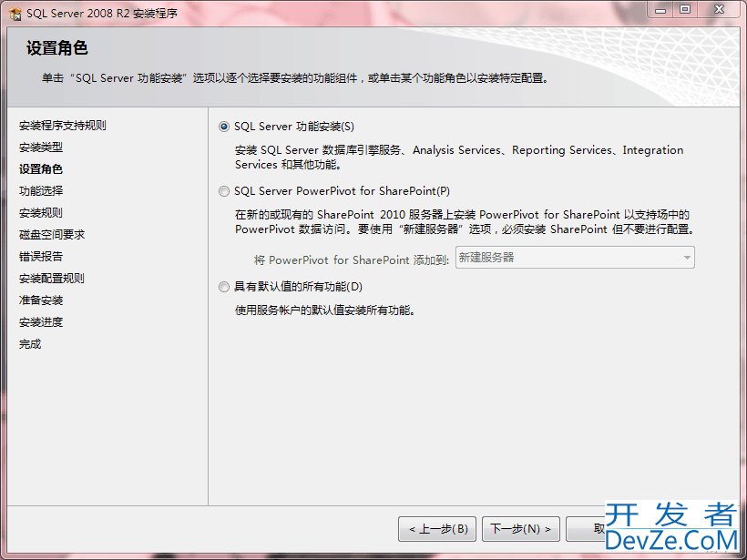
Task: Click the 使用服务帐户的默认值安装所有功能 description
Action: point(325,311)
